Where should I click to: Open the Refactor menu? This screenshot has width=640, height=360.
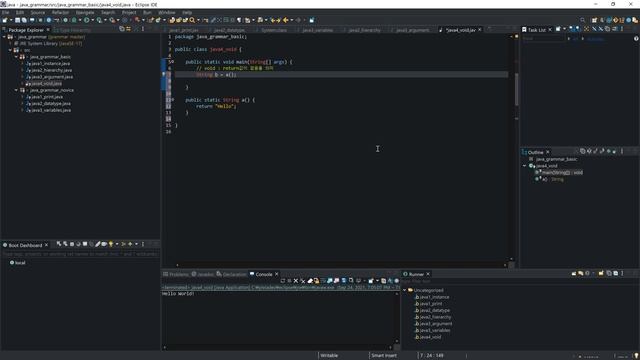coord(60,13)
